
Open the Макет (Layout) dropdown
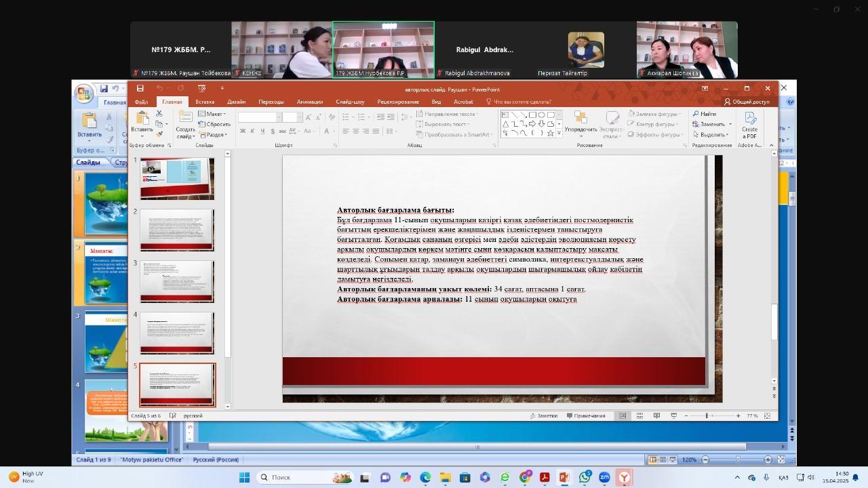214,114
